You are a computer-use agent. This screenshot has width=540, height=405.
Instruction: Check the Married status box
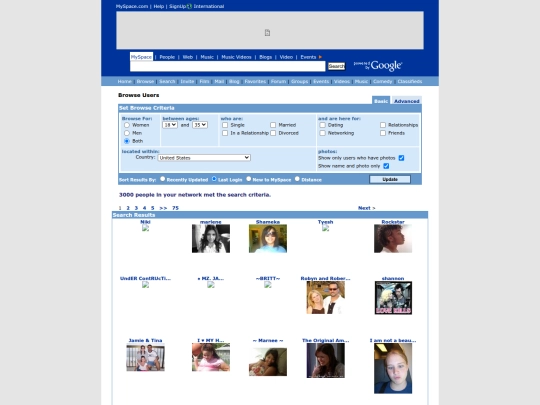click(273, 125)
